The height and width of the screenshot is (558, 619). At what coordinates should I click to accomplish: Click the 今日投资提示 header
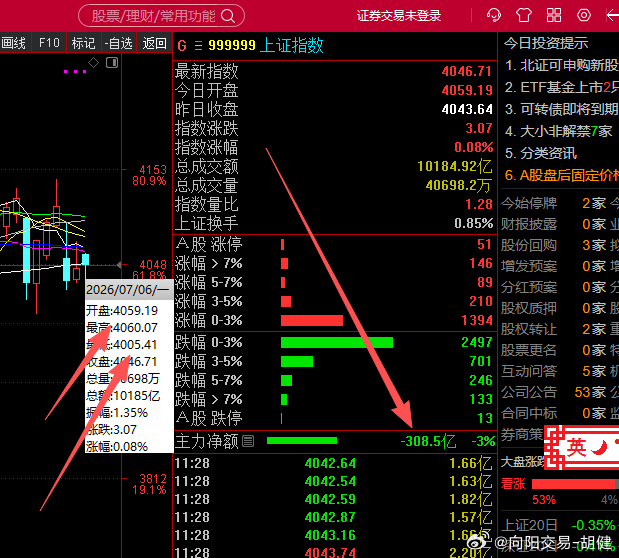546,43
